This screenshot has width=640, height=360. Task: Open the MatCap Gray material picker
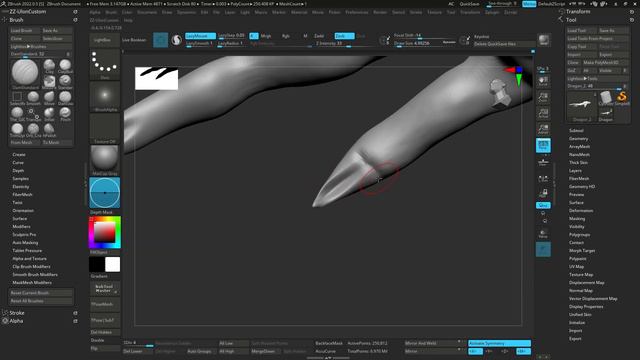(104, 160)
